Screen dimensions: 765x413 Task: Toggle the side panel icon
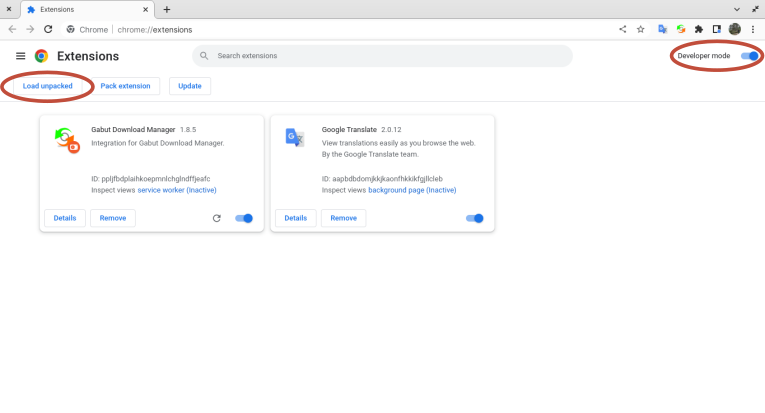pyautogui.click(x=717, y=29)
